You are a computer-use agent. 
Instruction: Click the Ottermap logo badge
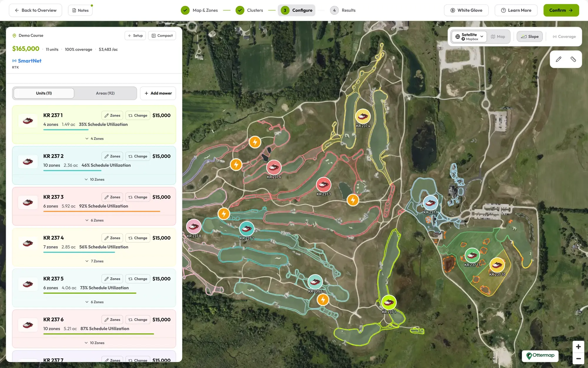(x=540, y=356)
